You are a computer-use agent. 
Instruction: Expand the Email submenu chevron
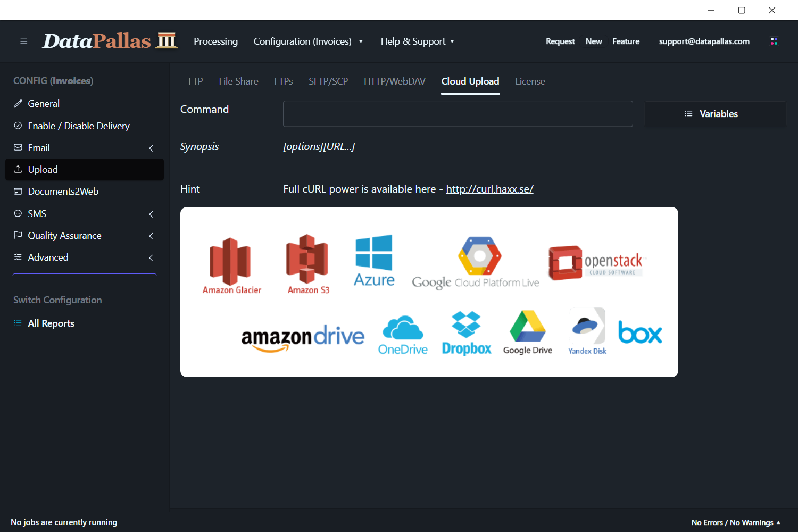151,148
